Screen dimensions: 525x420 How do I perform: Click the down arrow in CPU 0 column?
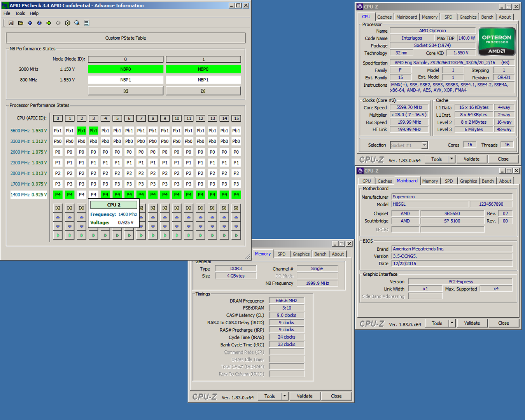(58, 226)
